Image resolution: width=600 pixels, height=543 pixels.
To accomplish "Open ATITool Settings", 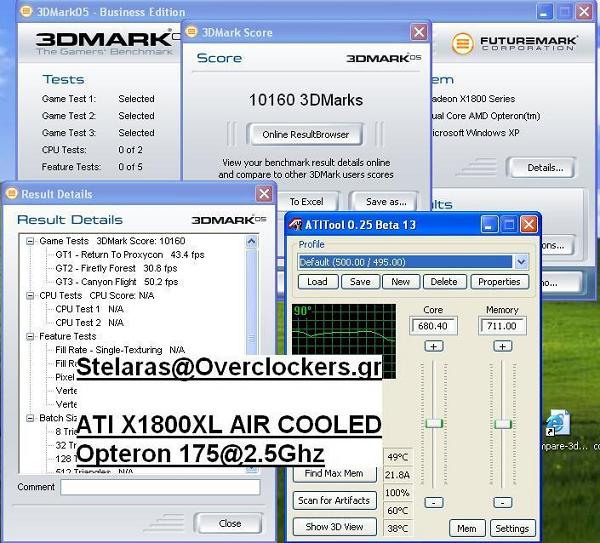I will 512,528.
